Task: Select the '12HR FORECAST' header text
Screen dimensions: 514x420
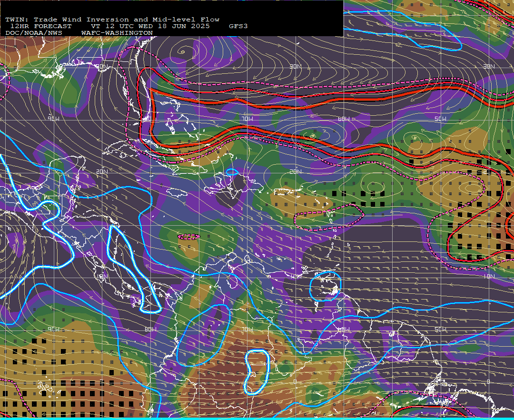Action: (x=40, y=26)
